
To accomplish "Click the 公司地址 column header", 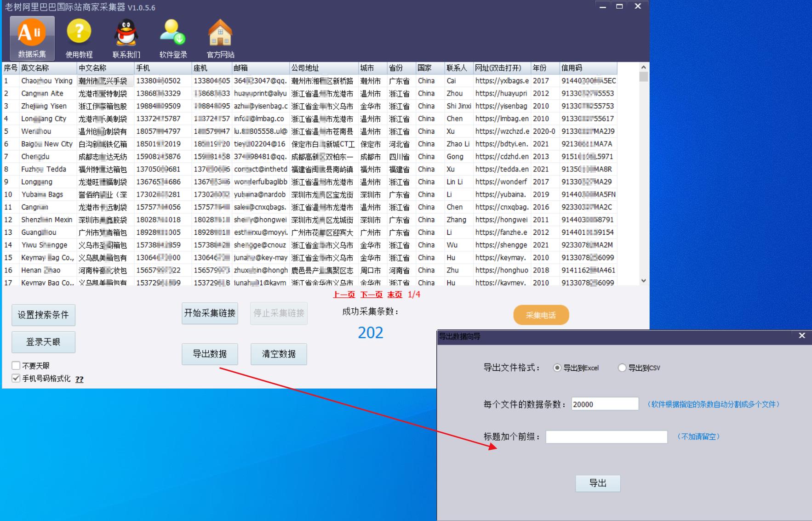I will tap(324, 68).
